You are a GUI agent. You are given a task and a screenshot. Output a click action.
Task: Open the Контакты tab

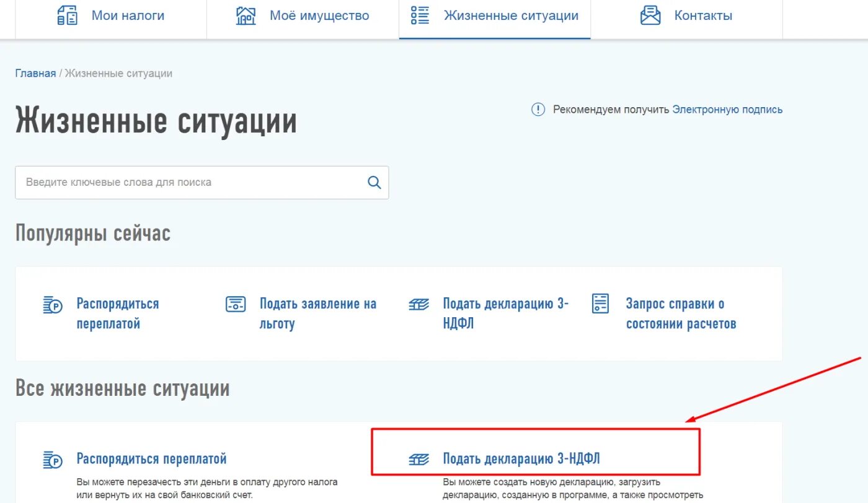click(x=686, y=19)
